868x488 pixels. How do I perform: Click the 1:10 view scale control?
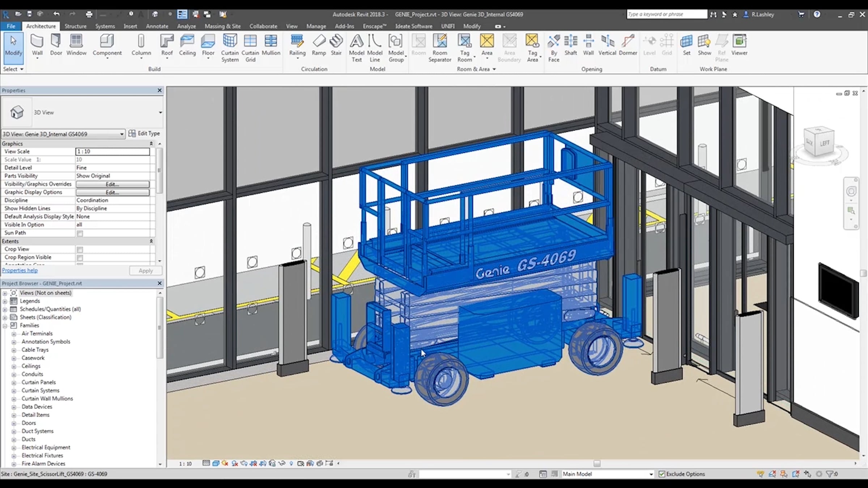185,464
